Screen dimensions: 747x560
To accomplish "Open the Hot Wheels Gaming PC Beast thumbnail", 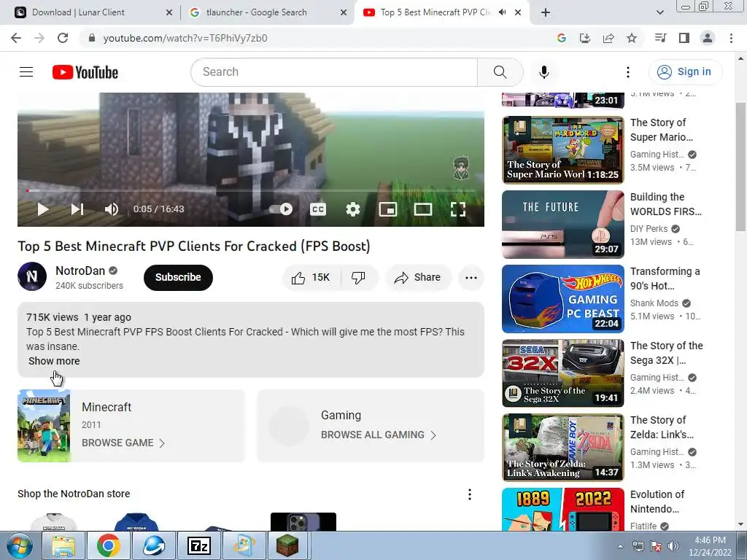I will tap(563, 298).
